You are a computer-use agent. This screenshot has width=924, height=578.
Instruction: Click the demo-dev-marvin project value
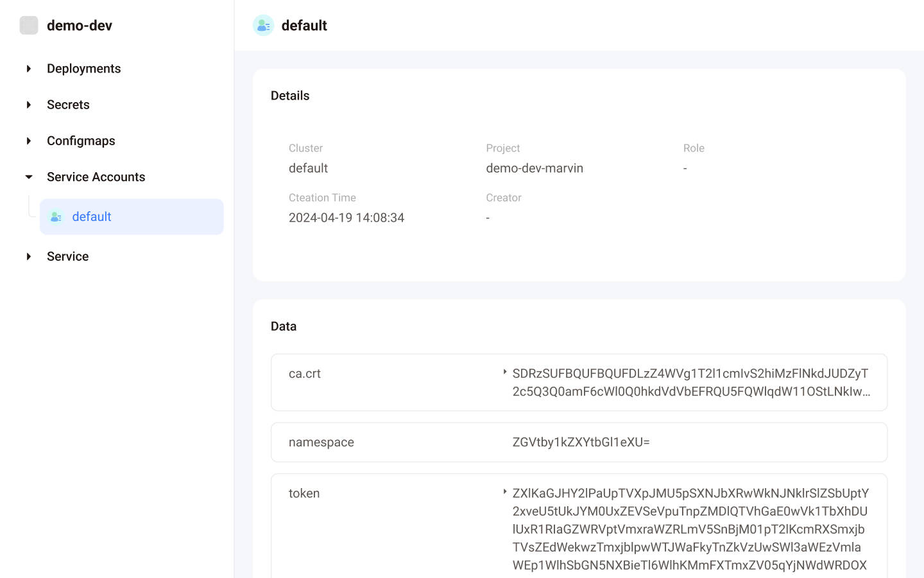point(535,168)
